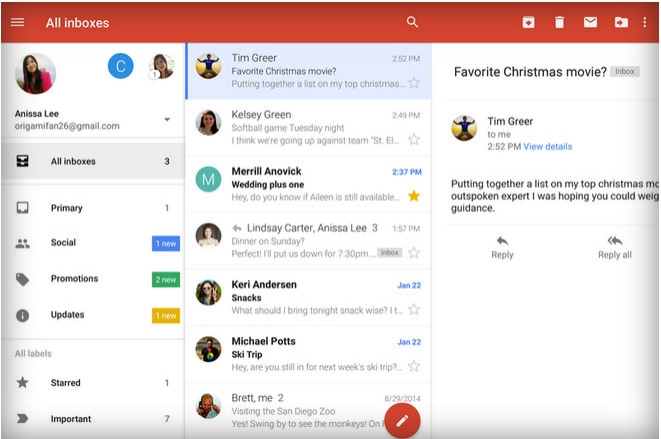Open Kelsey Green's Softball game email
Screen dimensions: 661x439
[x=309, y=127]
